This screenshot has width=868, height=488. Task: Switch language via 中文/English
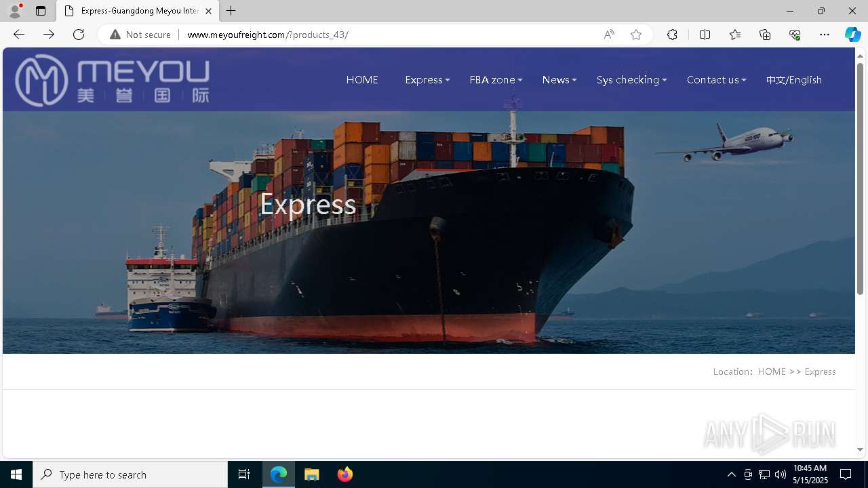(x=794, y=80)
